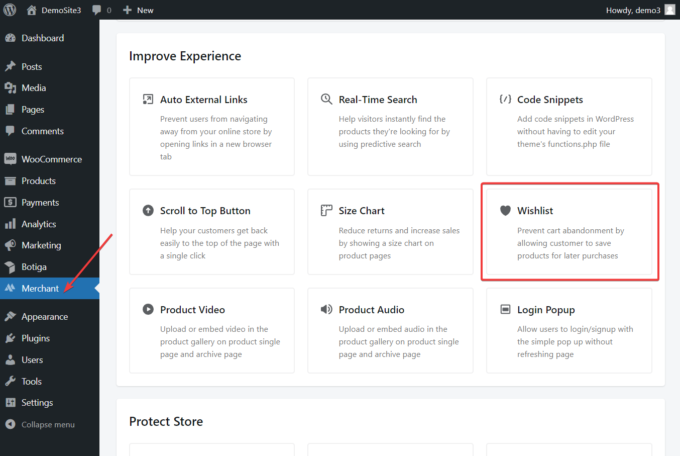The image size is (680, 456).
Task: Click the Auto External Links icon
Action: (x=148, y=99)
